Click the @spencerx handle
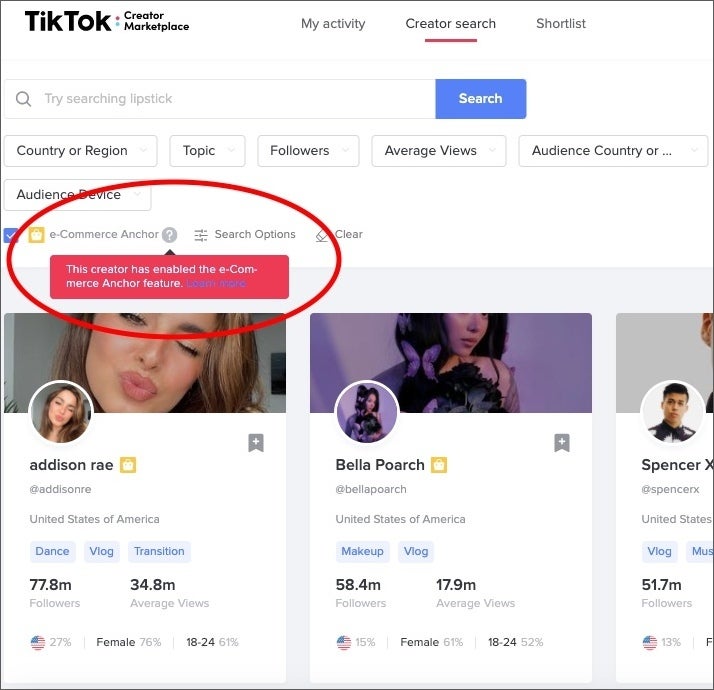The height and width of the screenshot is (690, 714). pos(670,490)
